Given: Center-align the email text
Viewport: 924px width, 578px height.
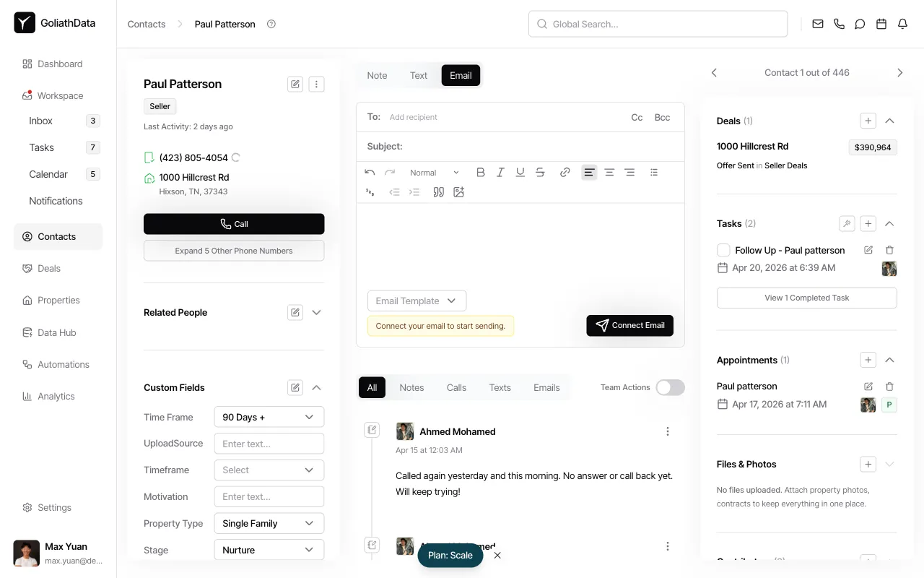Looking at the screenshot, I should coord(609,172).
